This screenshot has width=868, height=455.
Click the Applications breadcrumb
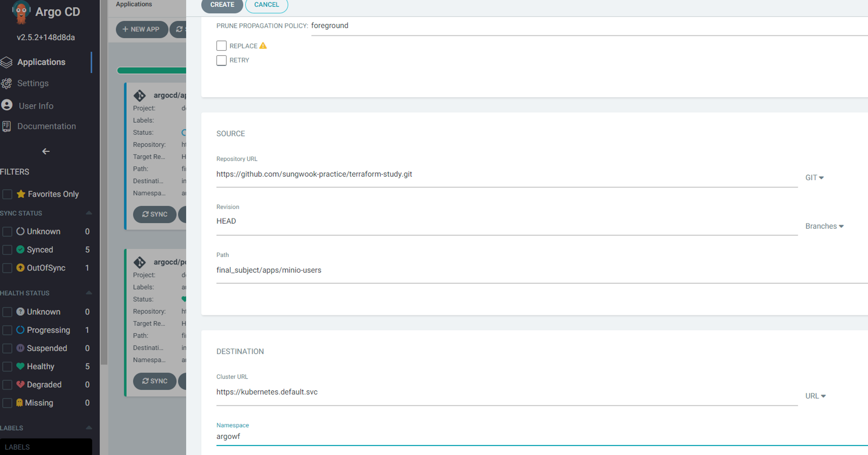click(134, 4)
